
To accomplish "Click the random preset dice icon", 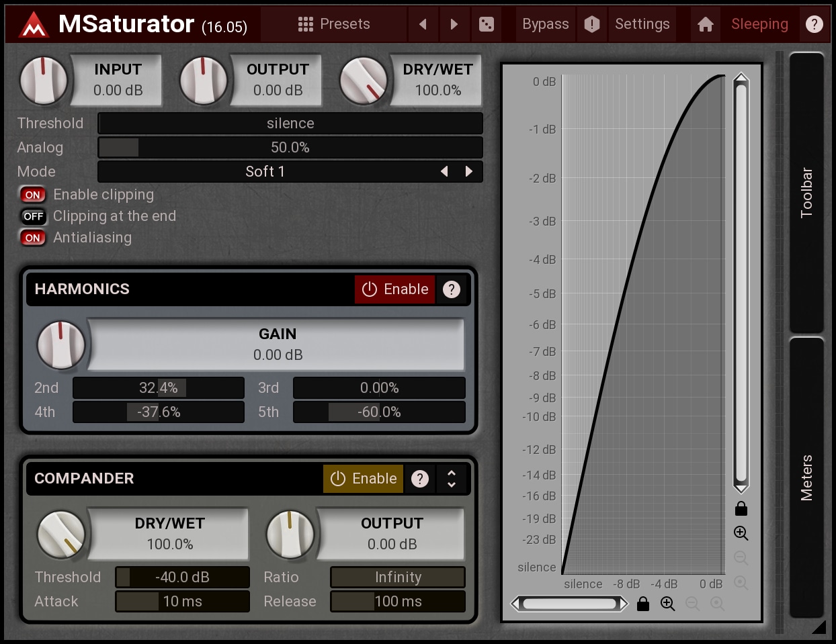I will point(486,24).
